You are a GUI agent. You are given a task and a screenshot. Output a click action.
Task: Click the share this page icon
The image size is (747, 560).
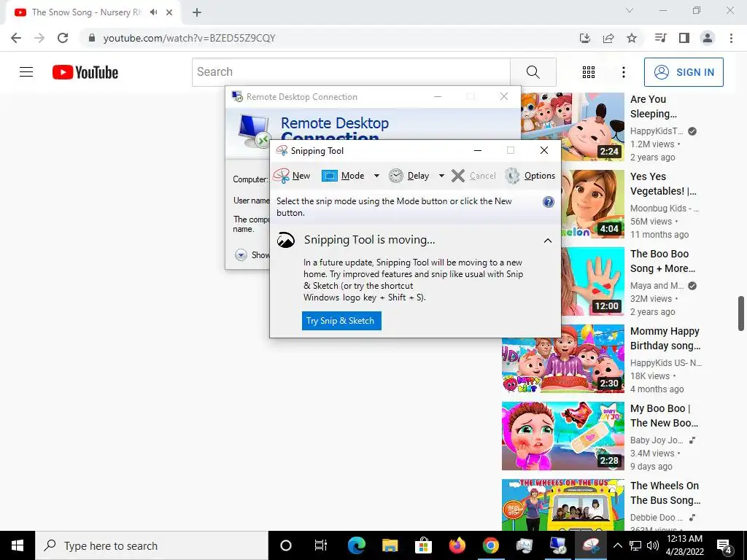[608, 38]
